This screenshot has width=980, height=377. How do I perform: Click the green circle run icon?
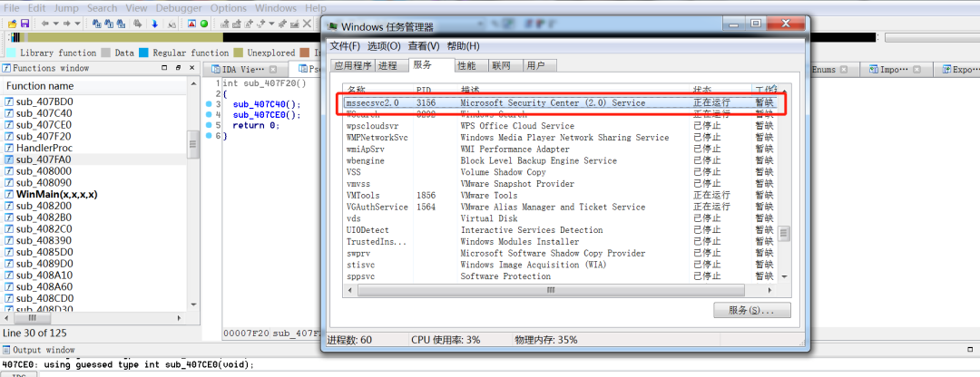(x=203, y=23)
